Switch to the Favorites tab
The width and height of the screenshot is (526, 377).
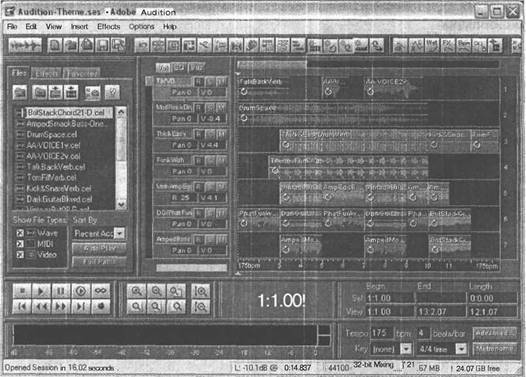[x=82, y=73]
